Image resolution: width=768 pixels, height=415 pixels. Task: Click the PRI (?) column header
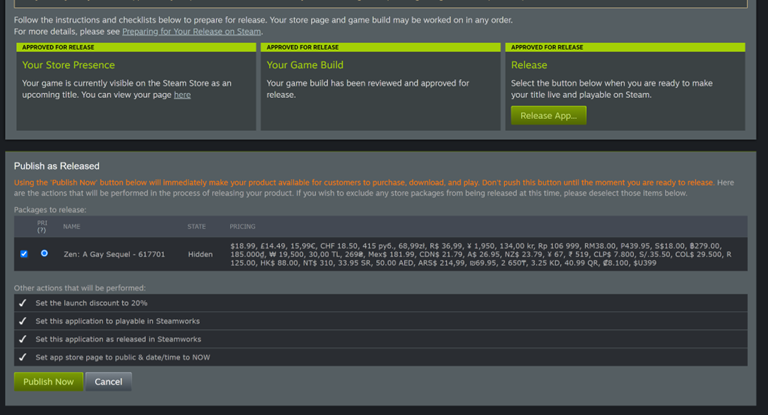(42, 226)
